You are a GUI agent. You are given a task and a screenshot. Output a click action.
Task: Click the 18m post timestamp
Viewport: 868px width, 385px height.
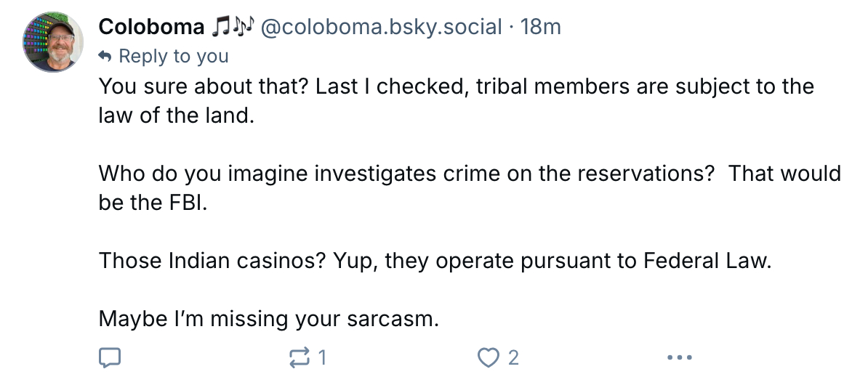click(541, 28)
